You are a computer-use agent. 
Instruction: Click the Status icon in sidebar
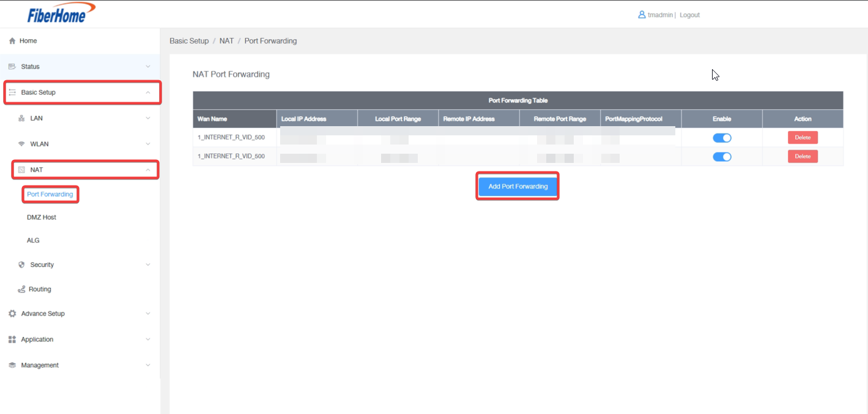tap(12, 67)
